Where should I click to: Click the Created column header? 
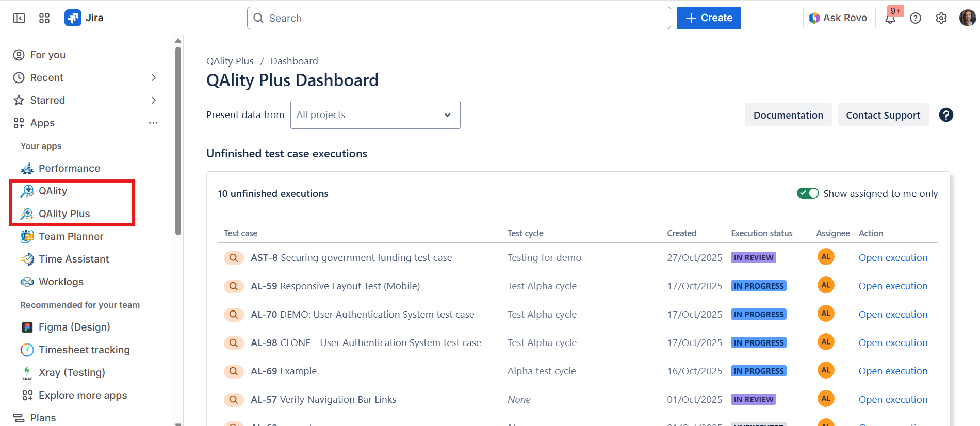pos(681,233)
